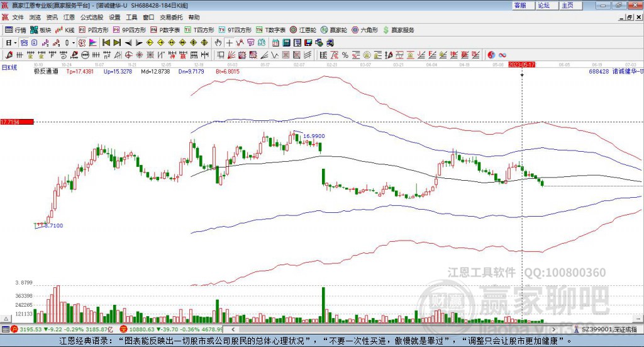Click the up triangle beside volume pane
This screenshot has width=644, height=347.
[6, 319]
